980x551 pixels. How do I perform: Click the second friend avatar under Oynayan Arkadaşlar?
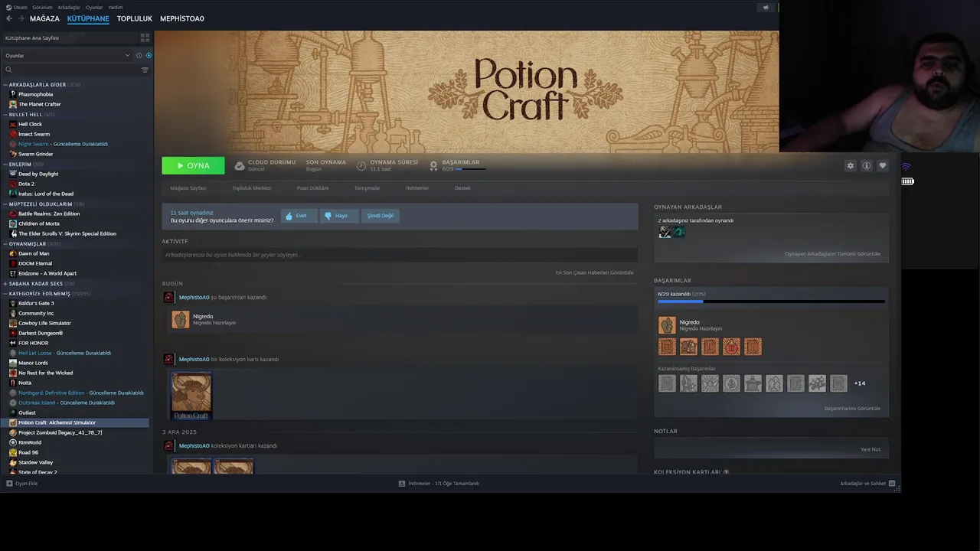tap(678, 232)
